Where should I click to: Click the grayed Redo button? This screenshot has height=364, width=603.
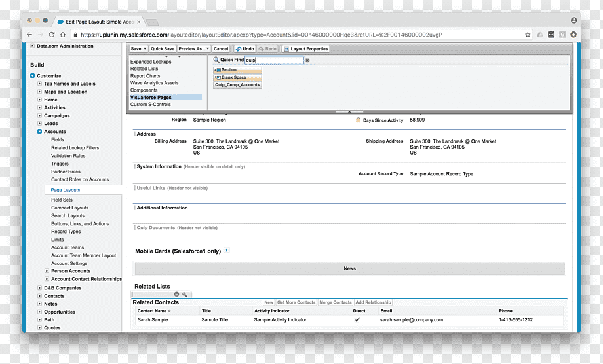pos(267,48)
